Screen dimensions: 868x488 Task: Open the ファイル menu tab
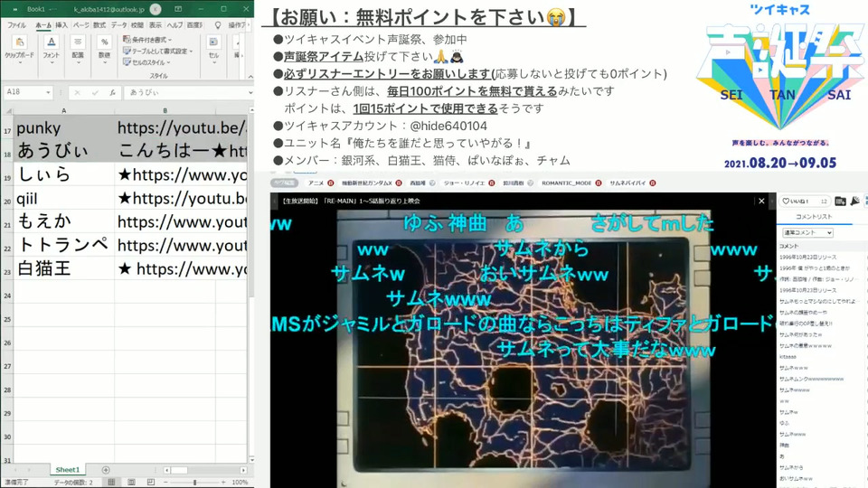16,25
